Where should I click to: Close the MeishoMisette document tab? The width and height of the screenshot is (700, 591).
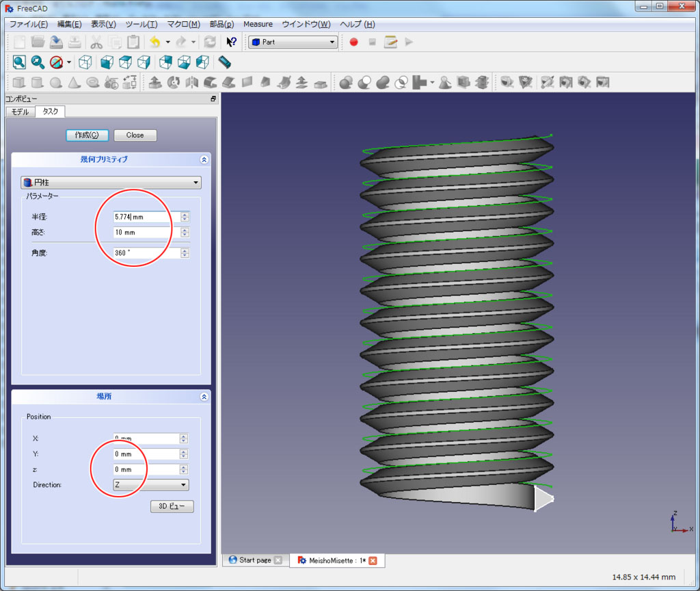pos(373,561)
